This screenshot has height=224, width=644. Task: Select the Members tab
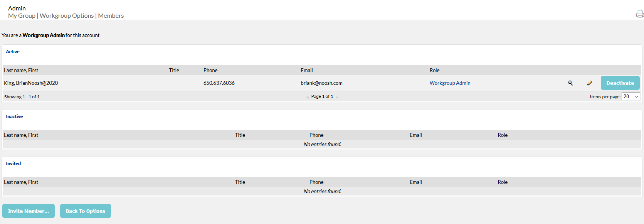pos(111,16)
